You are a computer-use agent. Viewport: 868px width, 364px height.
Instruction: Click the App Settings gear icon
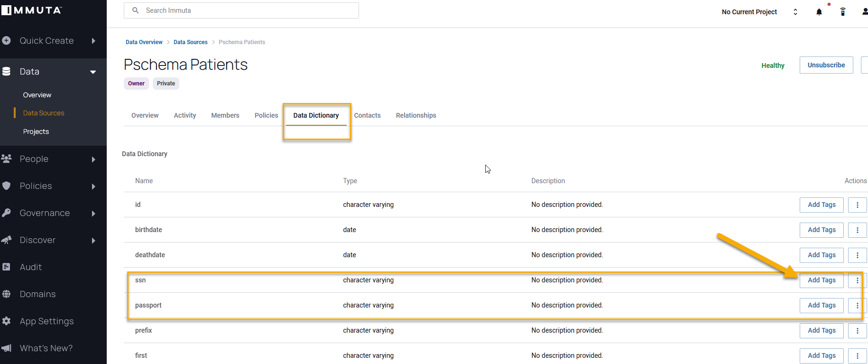pos(6,321)
